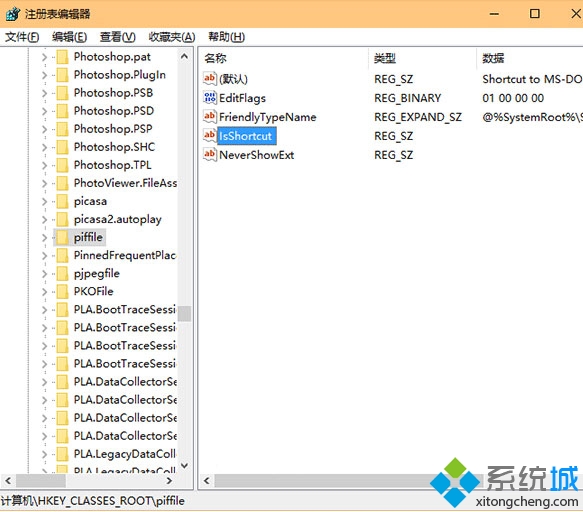Image resolution: width=583 pixels, height=512 pixels.
Task: Click the folder icon next to Photoshop.PlugIn
Action: [x=62, y=75]
